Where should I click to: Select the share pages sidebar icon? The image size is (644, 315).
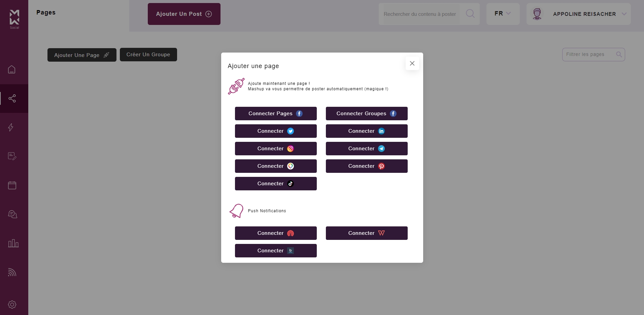12,98
